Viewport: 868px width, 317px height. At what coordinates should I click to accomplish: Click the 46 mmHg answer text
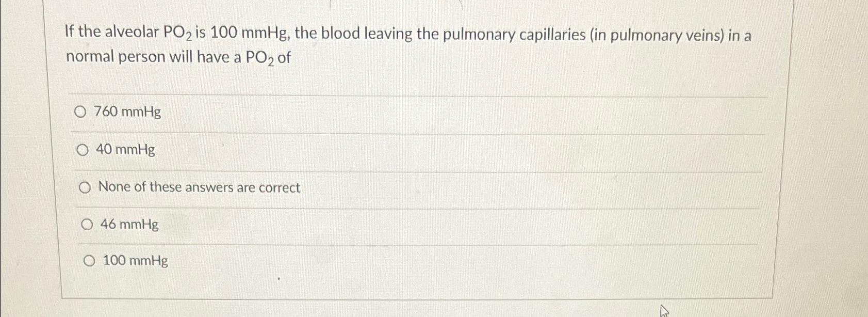(129, 225)
